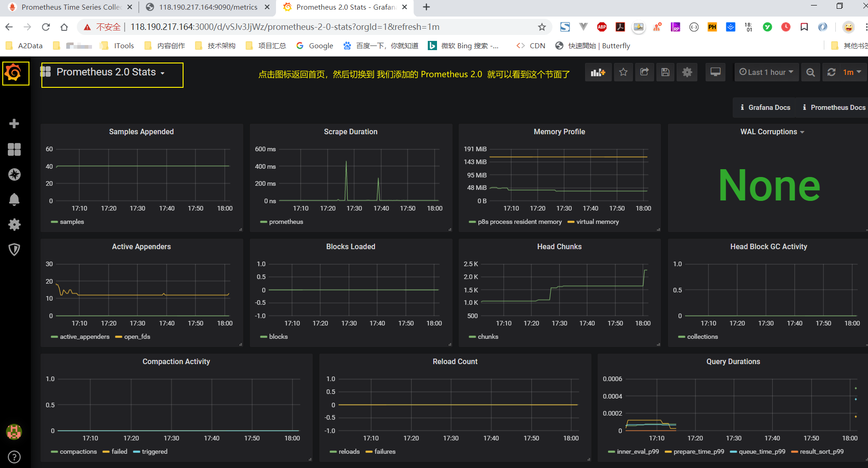Open Alerting bell in sidebar
This screenshot has width=868, height=468.
click(x=14, y=200)
